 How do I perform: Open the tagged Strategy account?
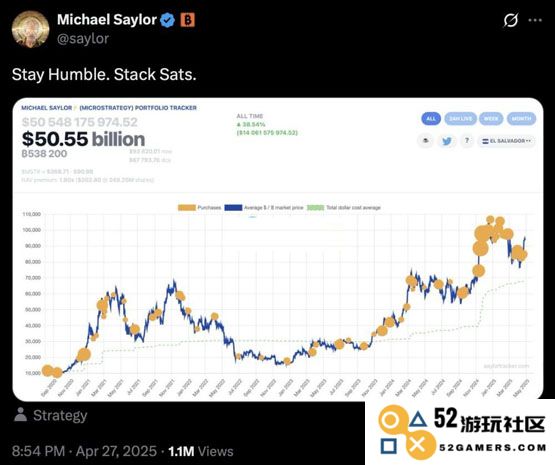[x=60, y=415]
